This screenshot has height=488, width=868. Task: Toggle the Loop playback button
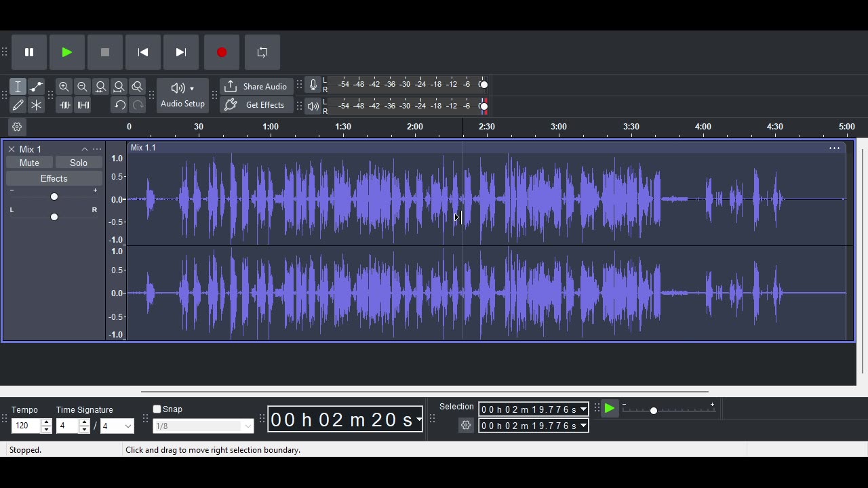(262, 52)
